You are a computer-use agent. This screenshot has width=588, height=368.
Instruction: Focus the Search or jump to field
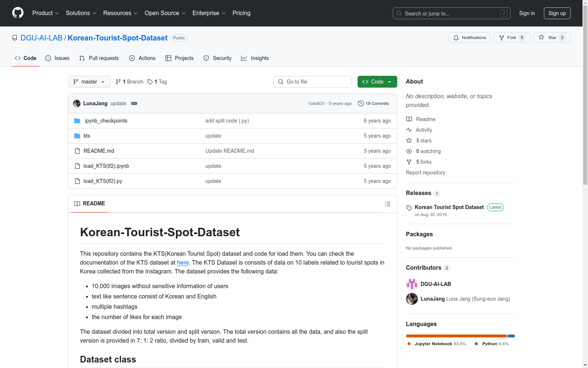[452, 13]
